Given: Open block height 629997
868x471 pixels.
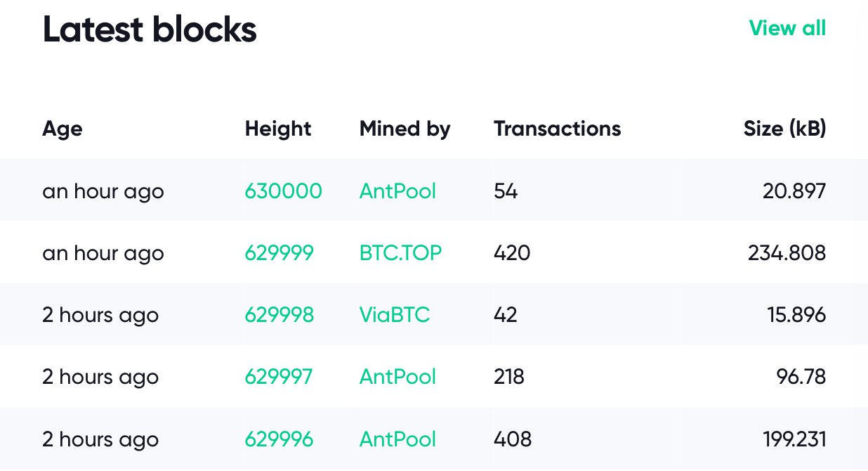Looking at the screenshot, I should coord(279,376).
